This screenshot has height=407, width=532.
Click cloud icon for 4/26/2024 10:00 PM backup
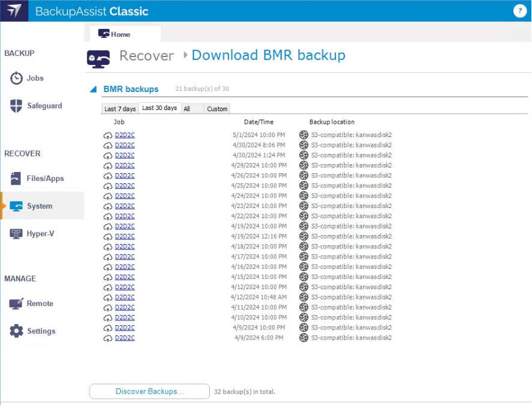(108, 176)
